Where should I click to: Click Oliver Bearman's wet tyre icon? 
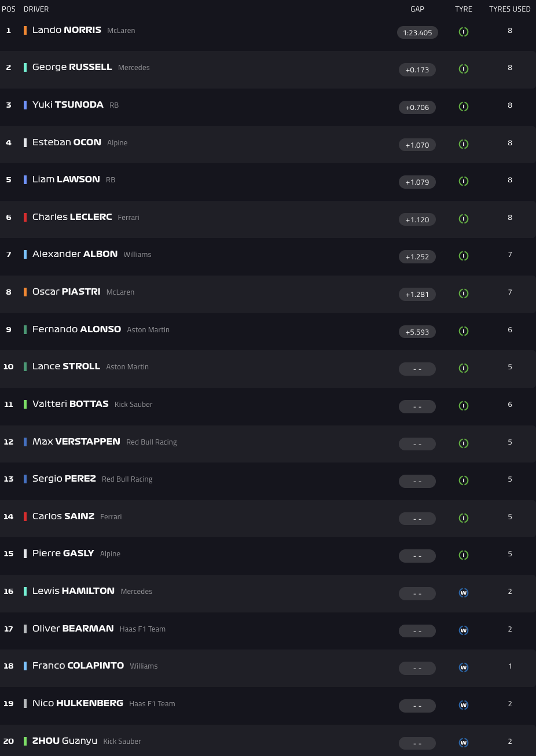point(464,630)
